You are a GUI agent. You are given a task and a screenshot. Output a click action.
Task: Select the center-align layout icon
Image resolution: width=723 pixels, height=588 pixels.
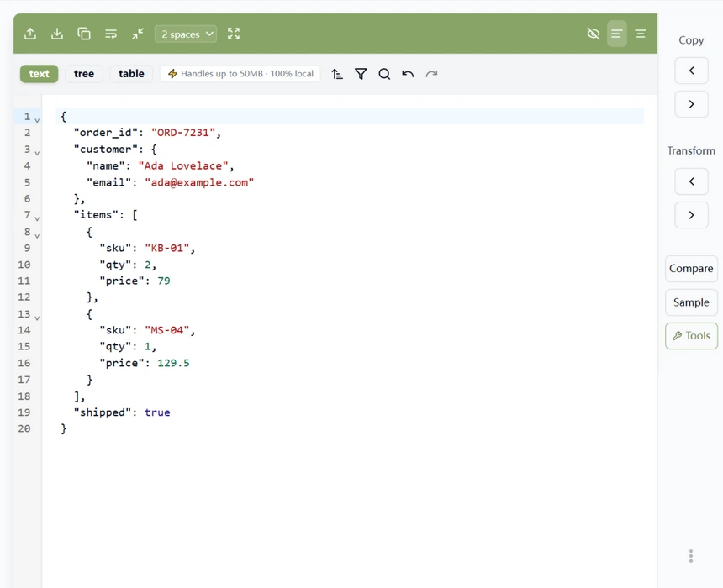point(641,34)
